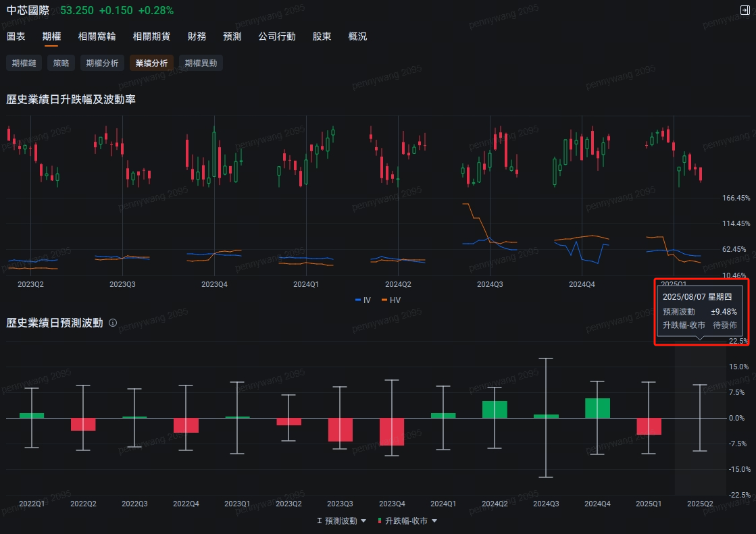Click info icon beside 歷史業績日預測波動

click(113, 323)
